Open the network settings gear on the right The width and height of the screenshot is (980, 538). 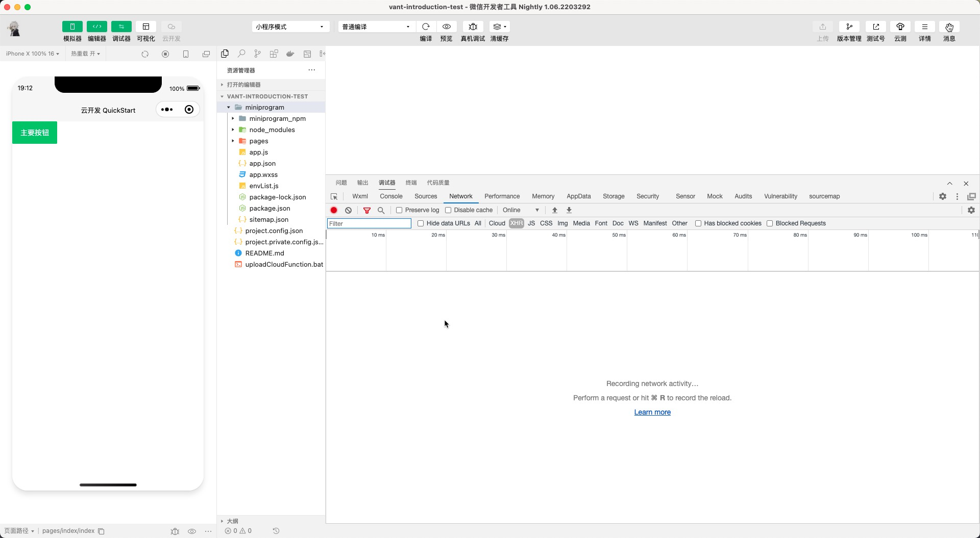(971, 210)
